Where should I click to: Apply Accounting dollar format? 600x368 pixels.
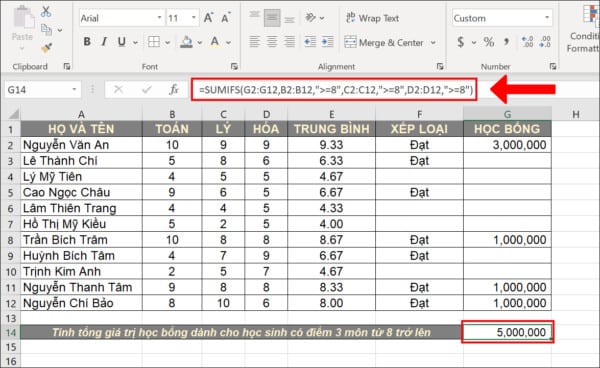(461, 42)
